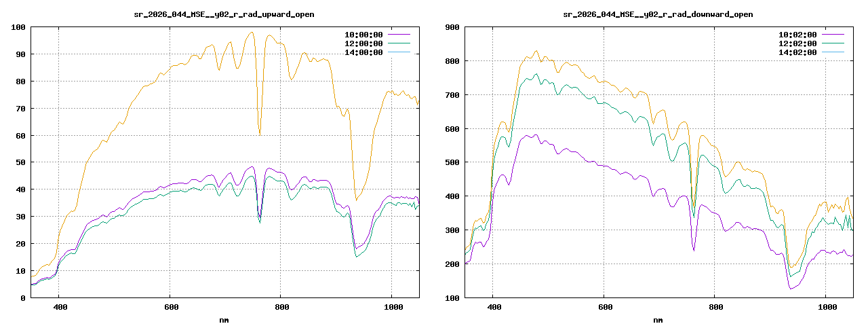Click the 14:02:00 legend entry
Image resolution: width=868 pixels, height=326 pixels.
(797, 52)
